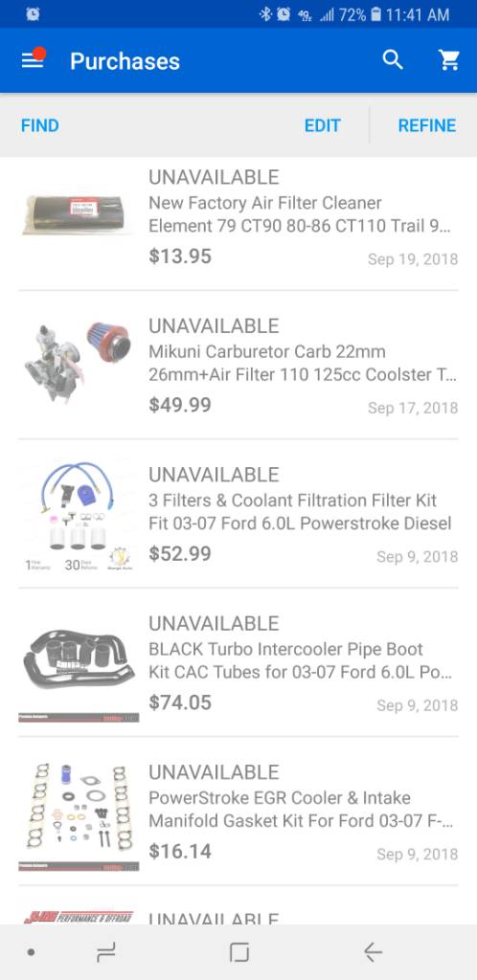The width and height of the screenshot is (477, 980).
Task: Open the EGR Cooler gasket kit thumbnail
Action: point(79,815)
